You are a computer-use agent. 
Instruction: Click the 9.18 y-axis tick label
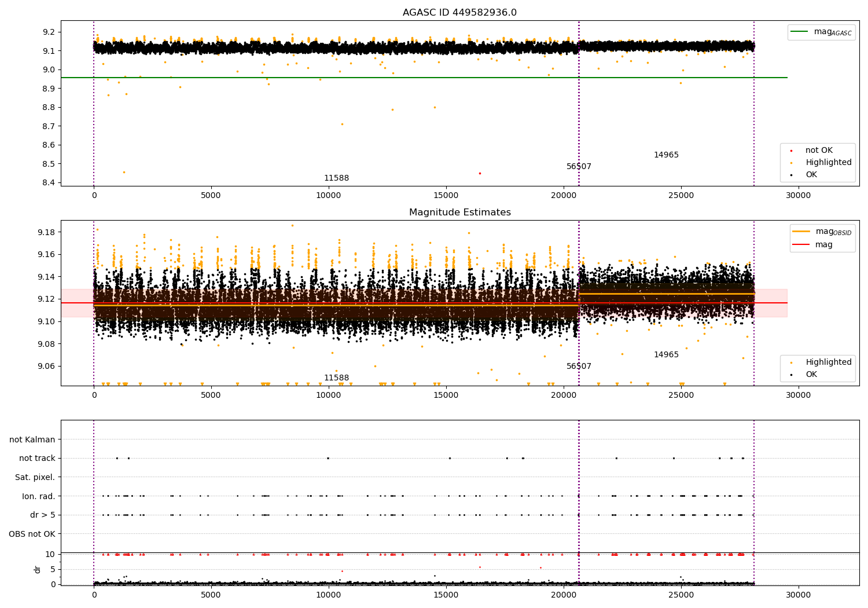click(x=47, y=232)
